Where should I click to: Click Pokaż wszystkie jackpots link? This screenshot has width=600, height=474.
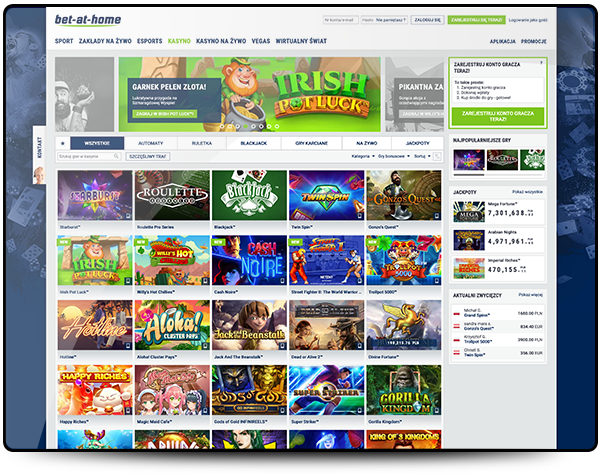527,192
